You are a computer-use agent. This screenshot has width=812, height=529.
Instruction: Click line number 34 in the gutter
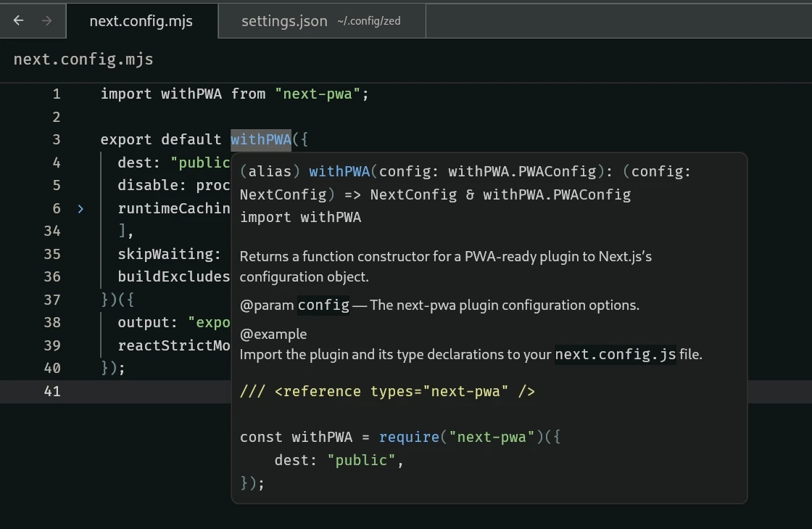[x=52, y=231]
